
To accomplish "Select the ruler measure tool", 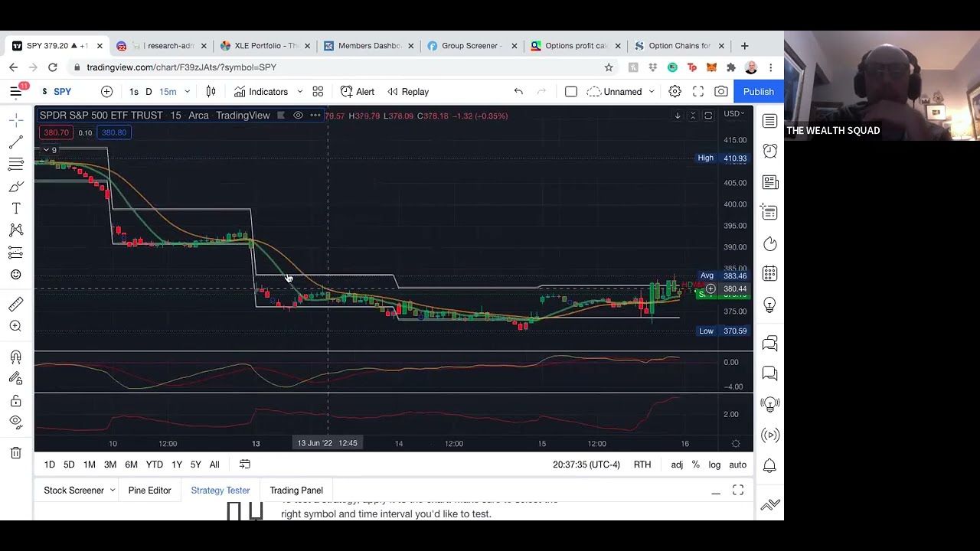I will 15,305.
